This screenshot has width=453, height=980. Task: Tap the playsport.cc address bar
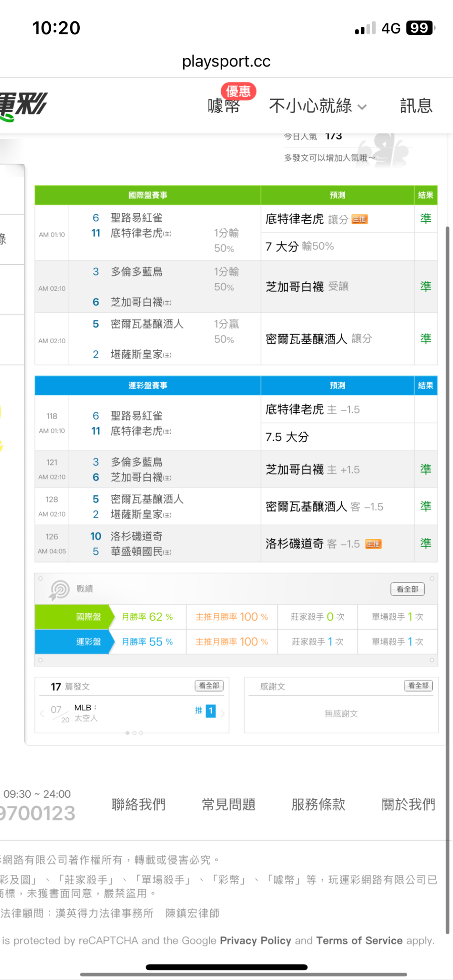226,62
